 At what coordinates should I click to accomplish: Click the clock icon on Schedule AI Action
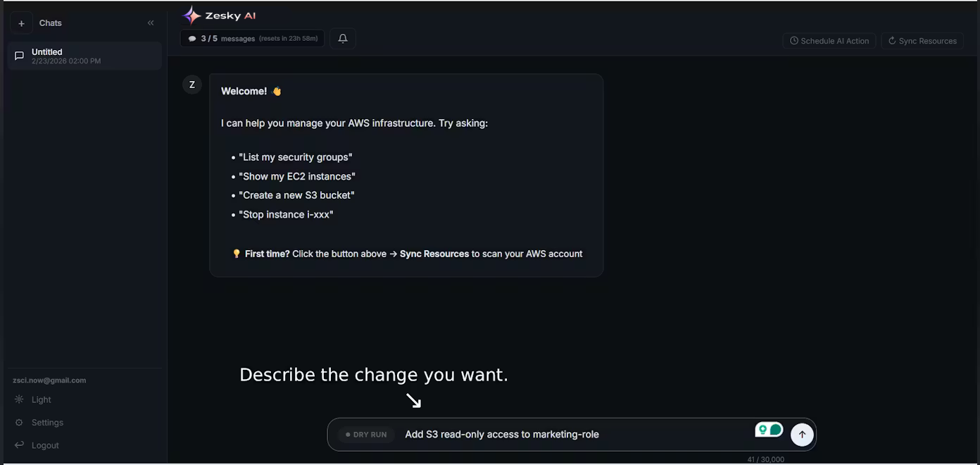click(793, 40)
